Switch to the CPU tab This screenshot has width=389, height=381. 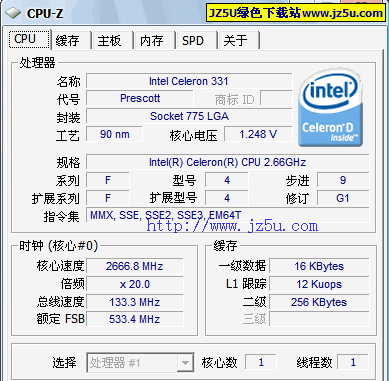pyautogui.click(x=29, y=39)
